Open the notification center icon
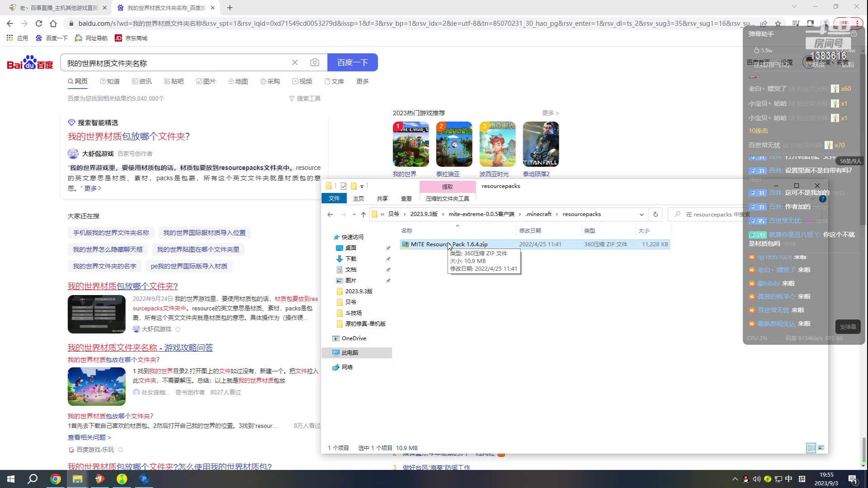Image resolution: width=868 pixels, height=488 pixels. pyautogui.click(x=853, y=479)
